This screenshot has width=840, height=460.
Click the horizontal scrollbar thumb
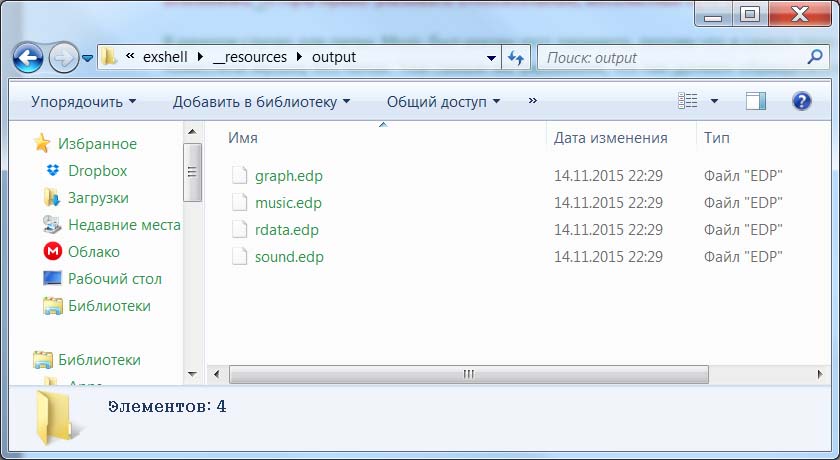click(468, 374)
